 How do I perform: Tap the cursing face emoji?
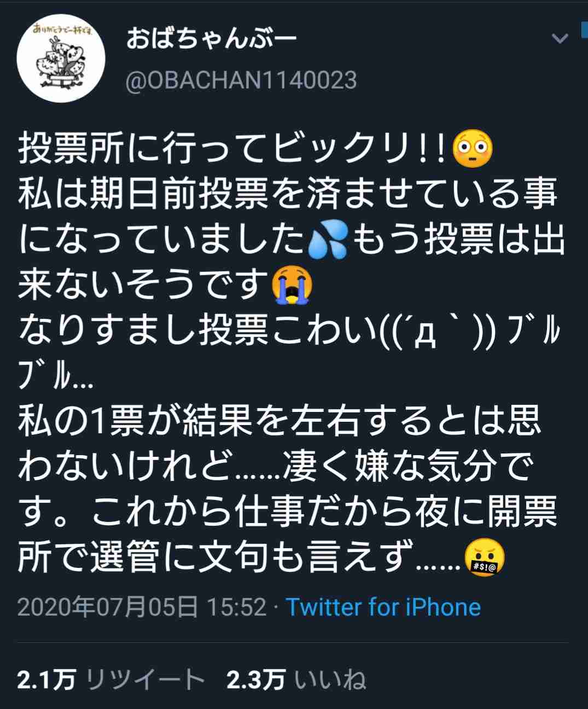[x=484, y=558]
